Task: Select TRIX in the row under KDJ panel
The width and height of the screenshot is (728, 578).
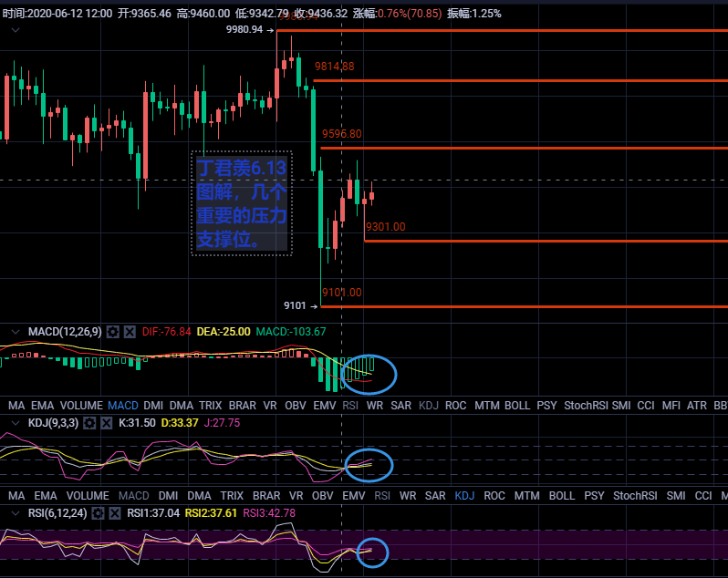Action: click(232, 496)
